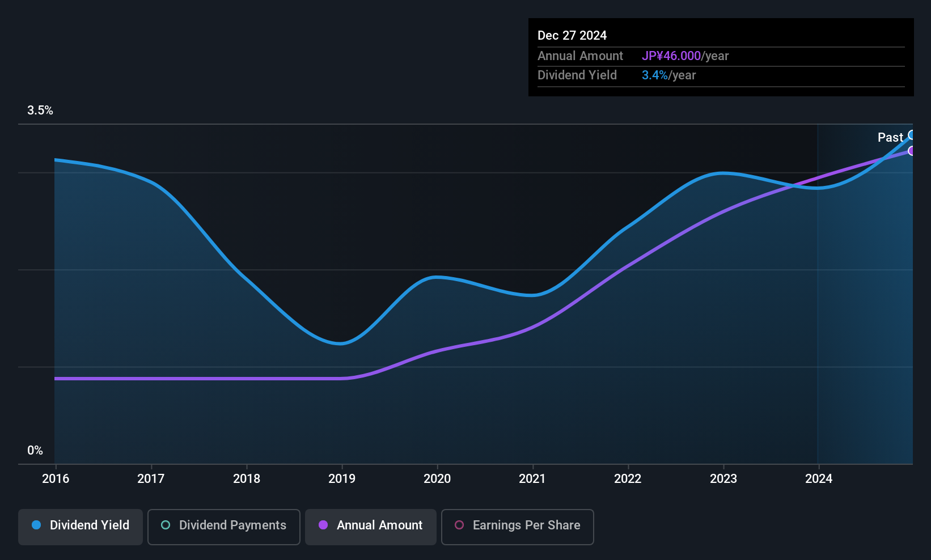The height and width of the screenshot is (560, 931).
Task: Click the Past label on the chart
Action: click(890, 137)
